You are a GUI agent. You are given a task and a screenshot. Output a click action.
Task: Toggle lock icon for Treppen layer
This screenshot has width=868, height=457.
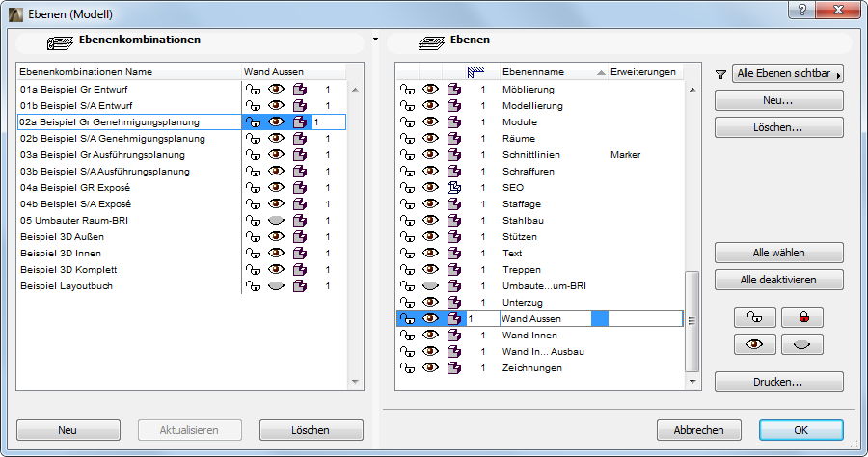[407, 269]
